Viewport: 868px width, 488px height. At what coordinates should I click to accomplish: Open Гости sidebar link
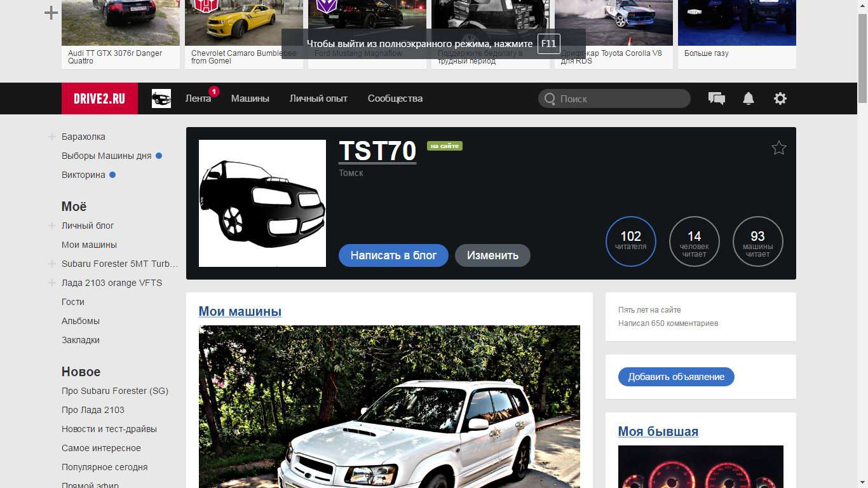[x=73, y=302]
